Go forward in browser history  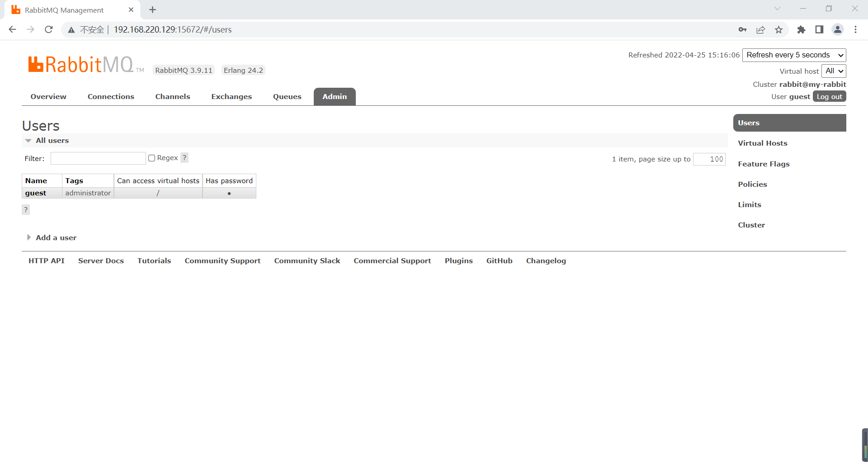(x=31, y=29)
